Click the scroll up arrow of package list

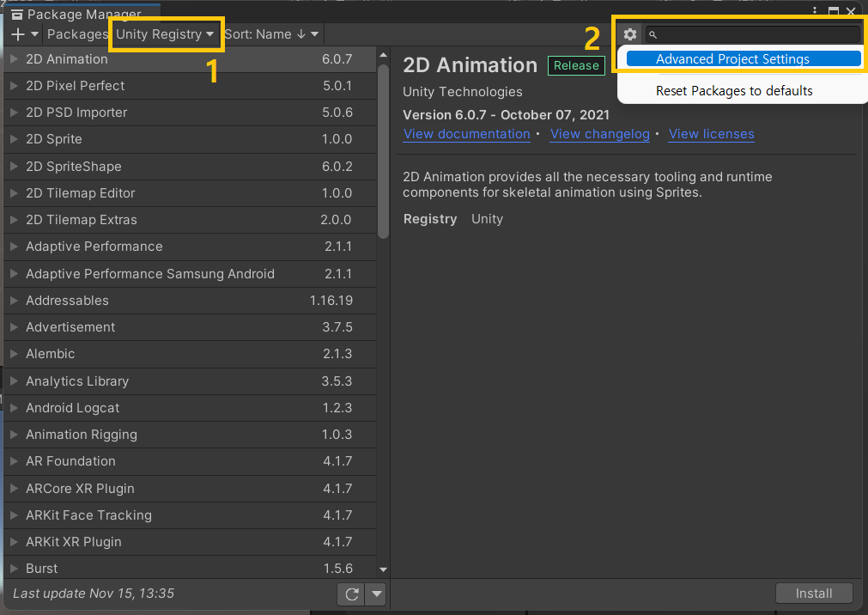click(x=383, y=55)
